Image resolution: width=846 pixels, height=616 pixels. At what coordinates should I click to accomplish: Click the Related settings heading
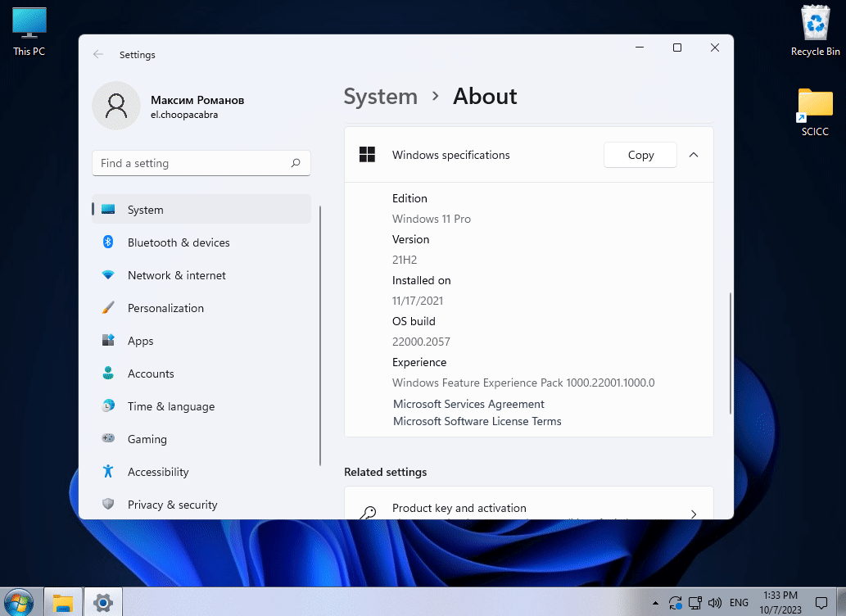(385, 472)
